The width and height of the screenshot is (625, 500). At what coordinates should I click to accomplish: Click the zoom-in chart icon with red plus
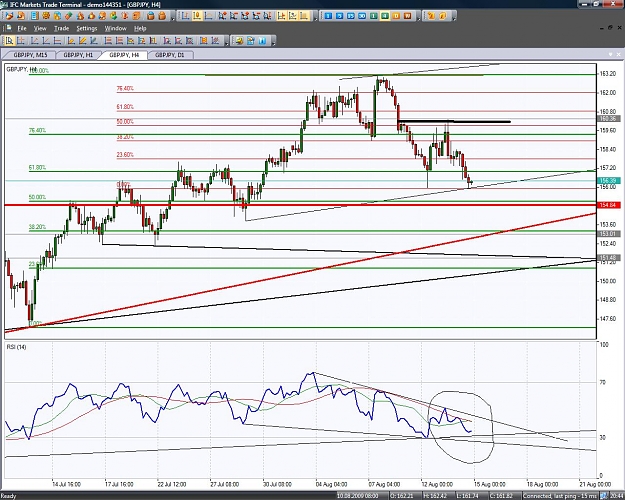click(x=222, y=16)
